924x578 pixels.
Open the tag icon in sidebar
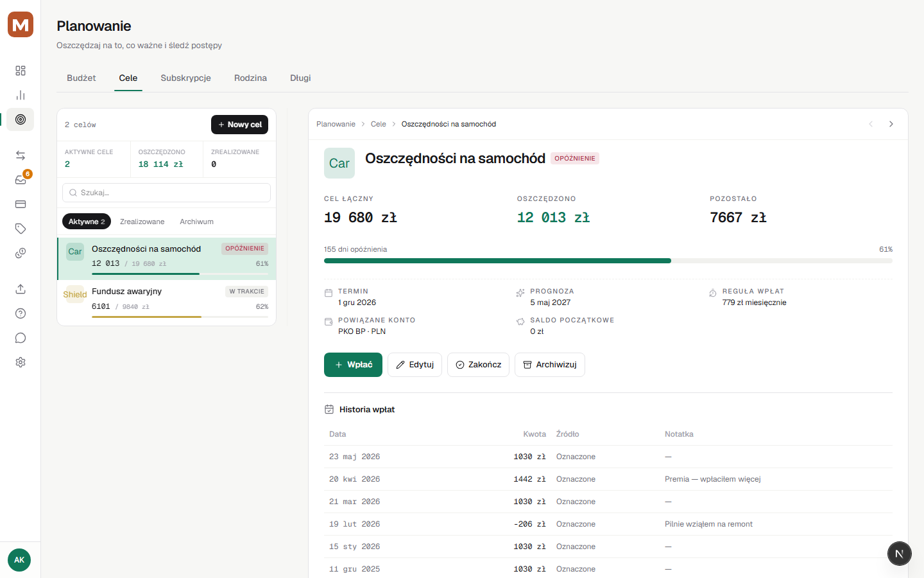[x=21, y=229]
